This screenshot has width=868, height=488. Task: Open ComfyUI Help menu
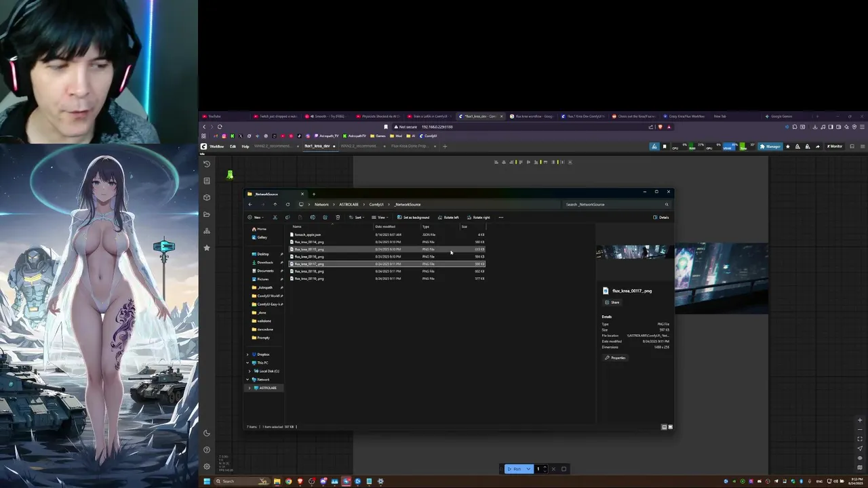(245, 146)
